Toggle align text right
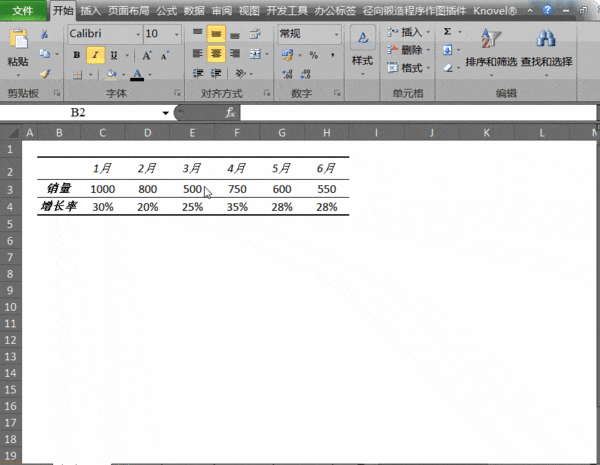The height and width of the screenshot is (465, 600). tap(235, 53)
